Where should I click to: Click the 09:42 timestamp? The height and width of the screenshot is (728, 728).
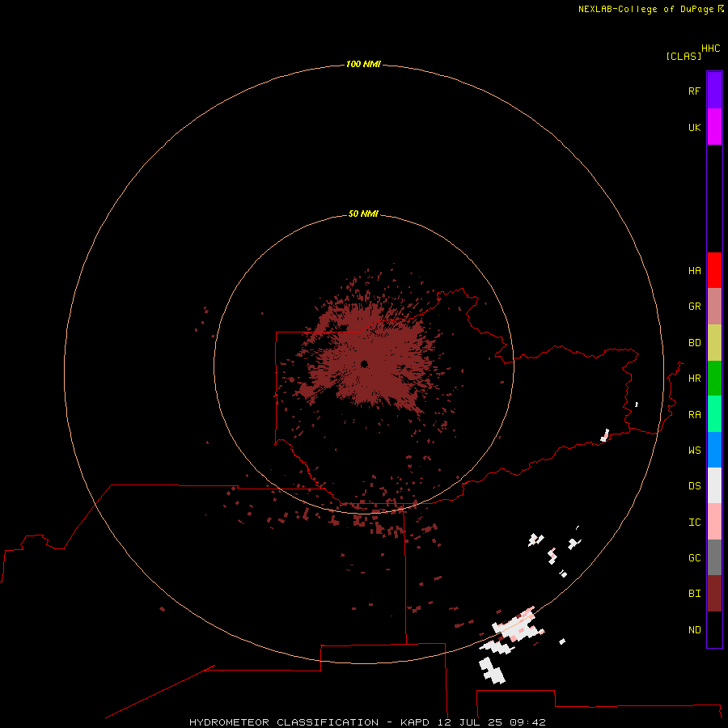[x=527, y=722]
